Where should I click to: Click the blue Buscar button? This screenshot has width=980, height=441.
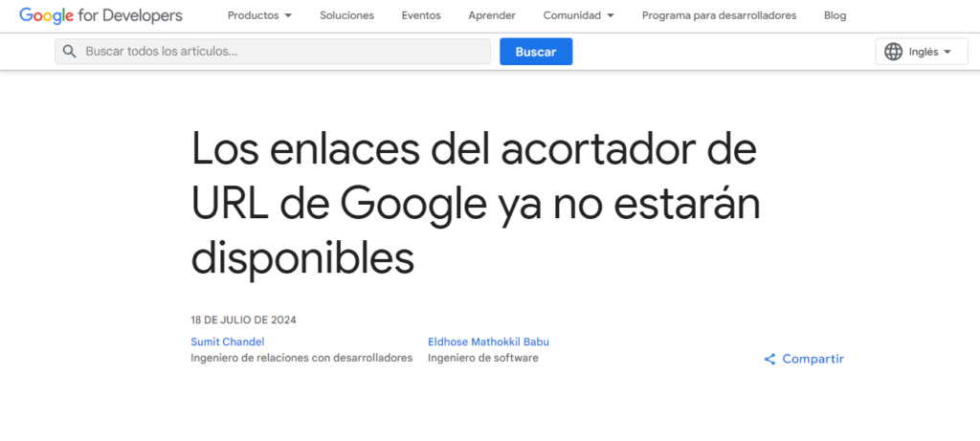[536, 52]
